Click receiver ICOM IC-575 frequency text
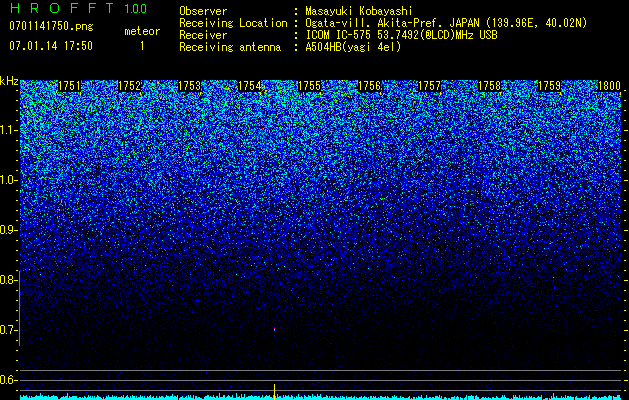 pyautogui.click(x=401, y=35)
